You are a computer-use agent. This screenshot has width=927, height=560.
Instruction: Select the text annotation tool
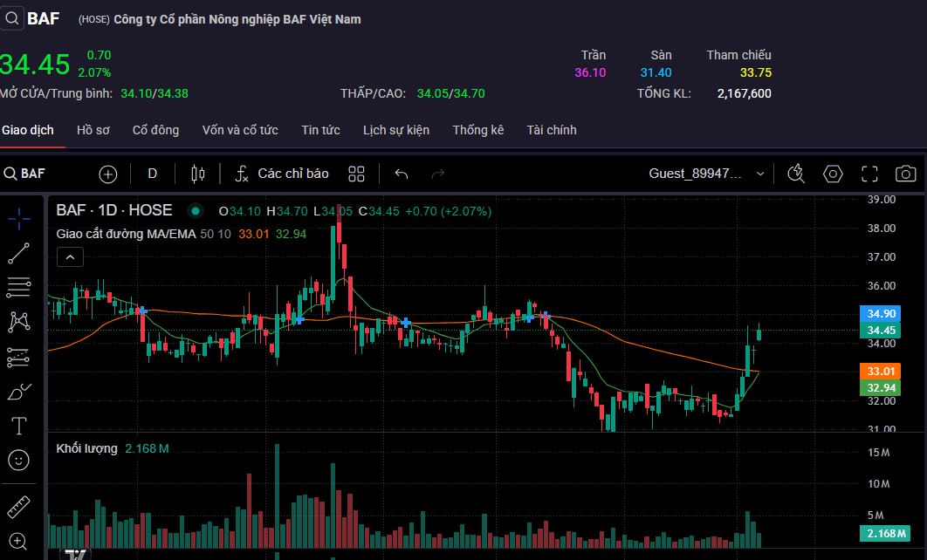(18, 425)
